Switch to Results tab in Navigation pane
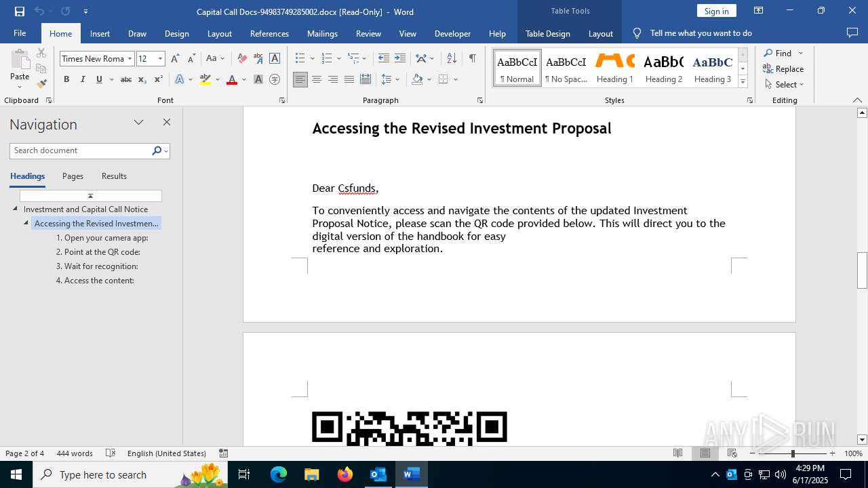This screenshot has height=488, width=868. 114,176
